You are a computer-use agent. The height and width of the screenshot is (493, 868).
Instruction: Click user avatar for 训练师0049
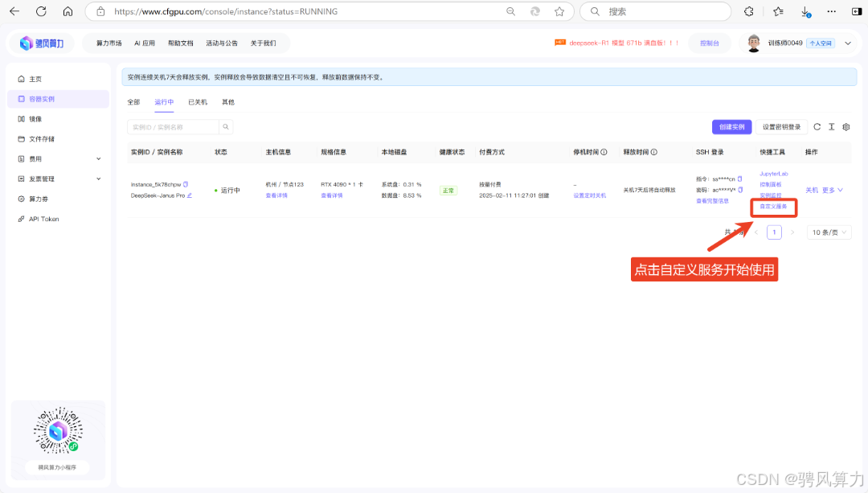pos(753,43)
